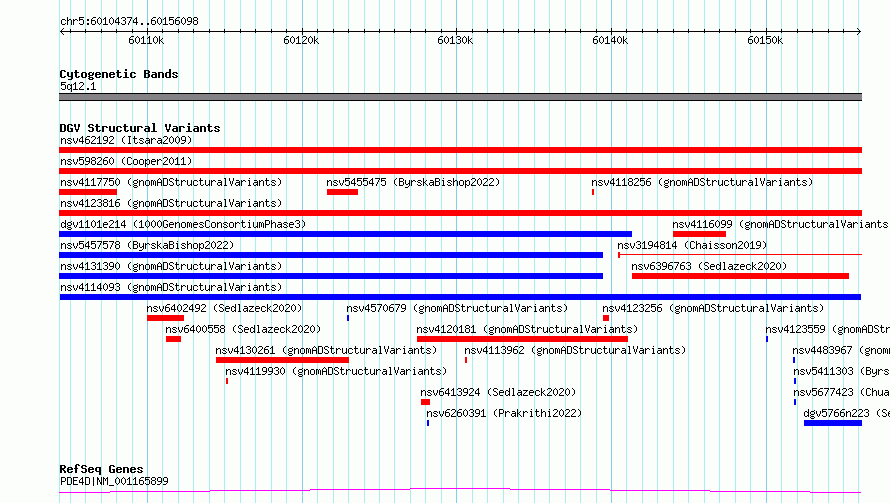Screen dimensions: 890x503
Task: Open nsv4113962 variant label
Action: coord(575,350)
